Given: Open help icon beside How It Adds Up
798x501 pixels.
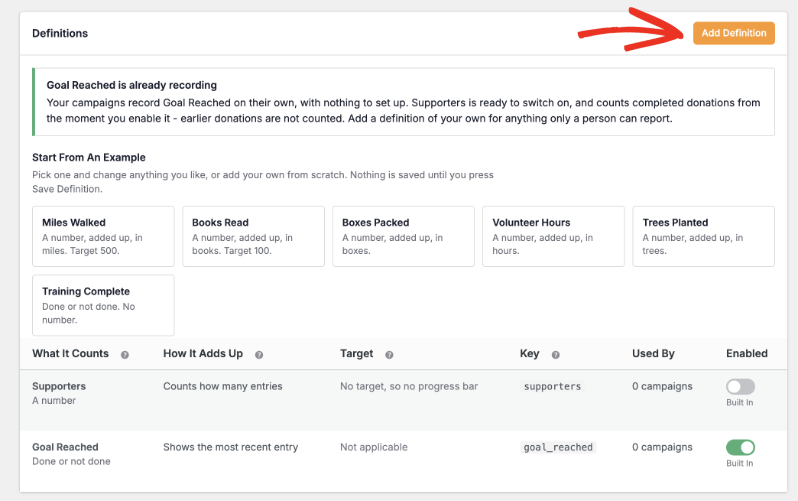Looking at the screenshot, I should point(259,355).
